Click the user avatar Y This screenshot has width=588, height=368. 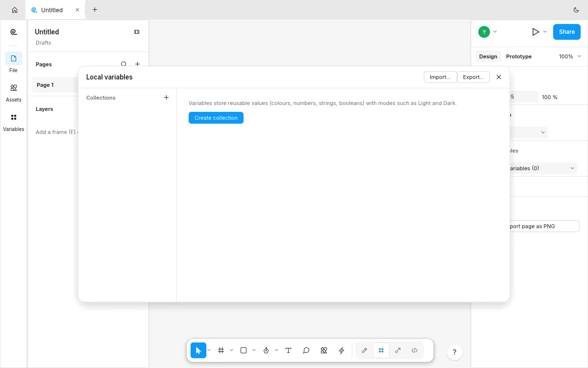coord(484,32)
